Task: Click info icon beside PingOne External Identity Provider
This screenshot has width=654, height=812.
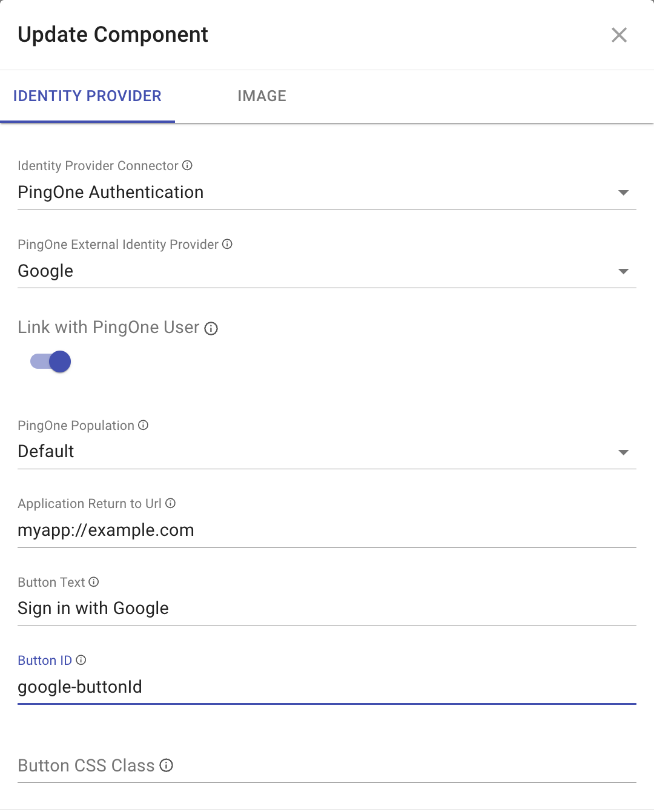Action: point(227,244)
